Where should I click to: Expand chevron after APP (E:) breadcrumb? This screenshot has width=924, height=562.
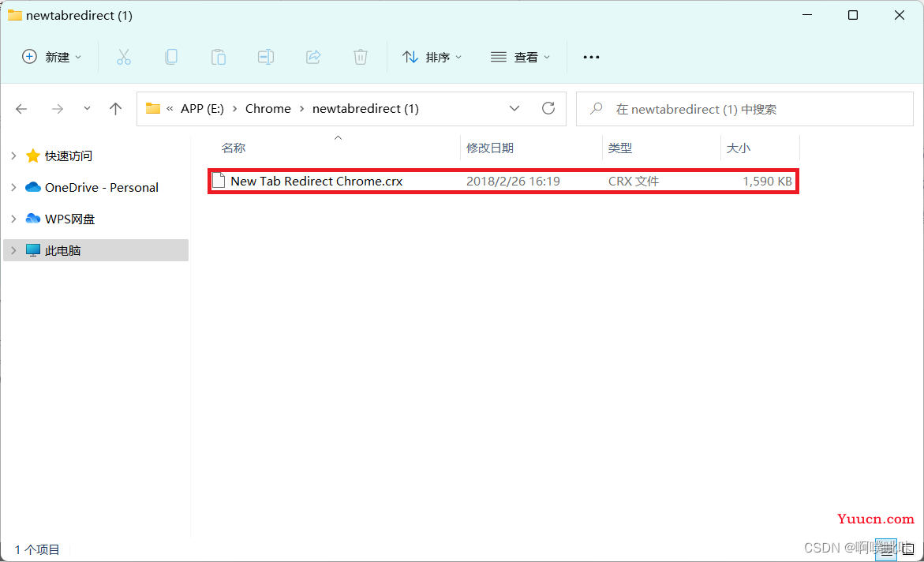[234, 109]
